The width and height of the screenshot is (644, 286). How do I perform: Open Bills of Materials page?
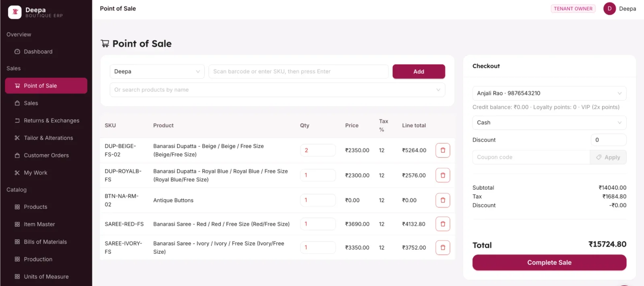(46, 242)
